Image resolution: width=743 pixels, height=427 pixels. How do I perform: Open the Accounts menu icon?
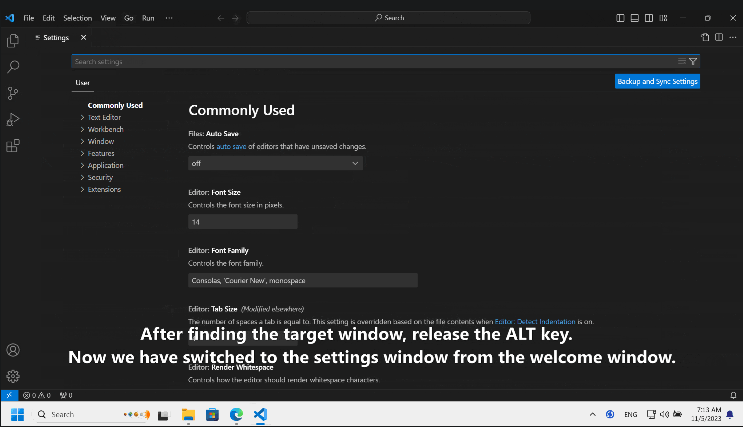tap(13, 350)
